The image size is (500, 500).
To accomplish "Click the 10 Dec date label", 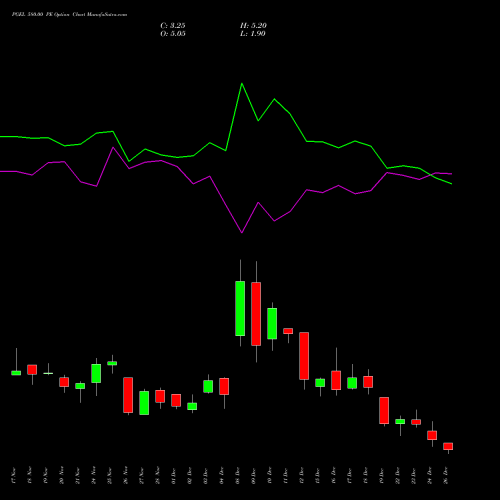I will click(x=269, y=476).
